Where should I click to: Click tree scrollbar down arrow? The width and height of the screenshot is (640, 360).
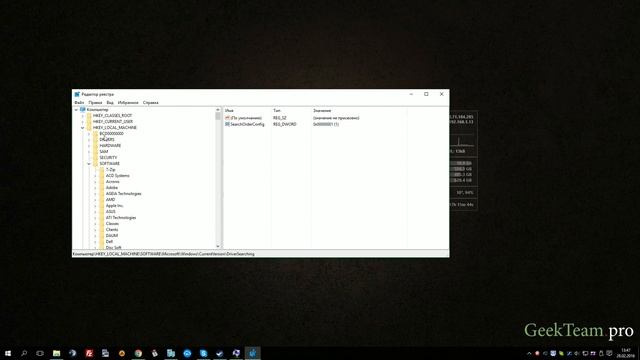tap(218, 247)
